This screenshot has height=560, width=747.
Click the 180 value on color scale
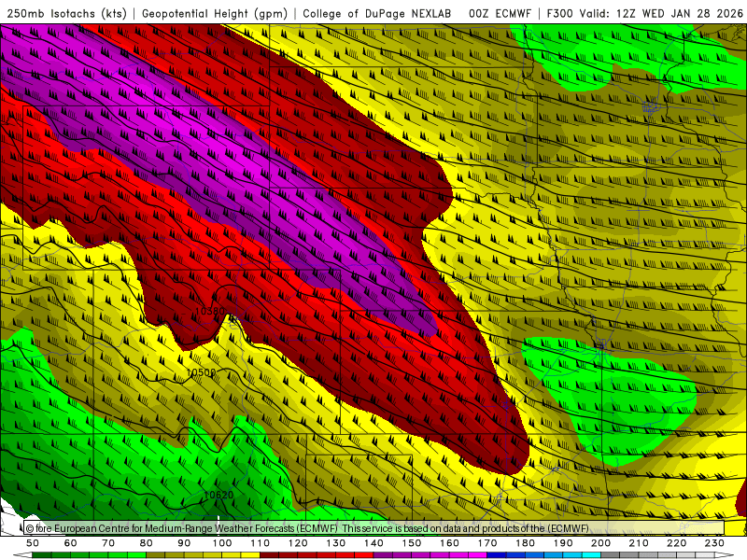[x=526, y=543]
